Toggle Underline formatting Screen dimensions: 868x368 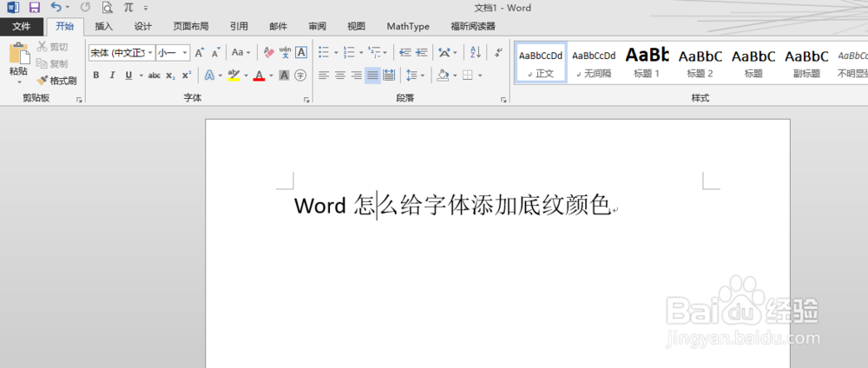[128, 76]
